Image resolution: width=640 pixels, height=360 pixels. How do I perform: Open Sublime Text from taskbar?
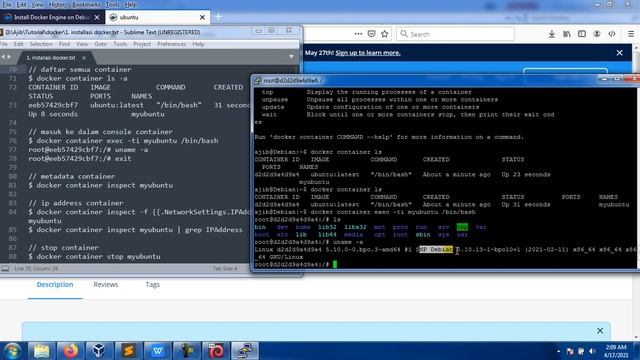click(128, 351)
